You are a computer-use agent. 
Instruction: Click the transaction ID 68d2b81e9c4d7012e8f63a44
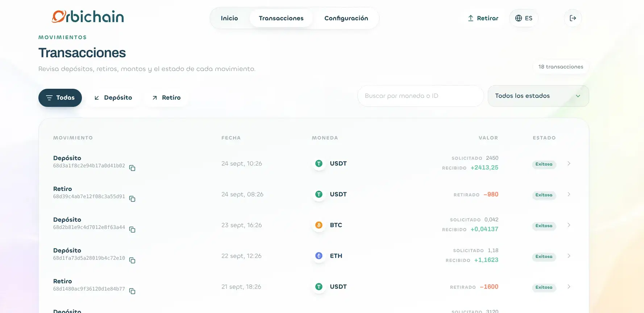(x=89, y=228)
